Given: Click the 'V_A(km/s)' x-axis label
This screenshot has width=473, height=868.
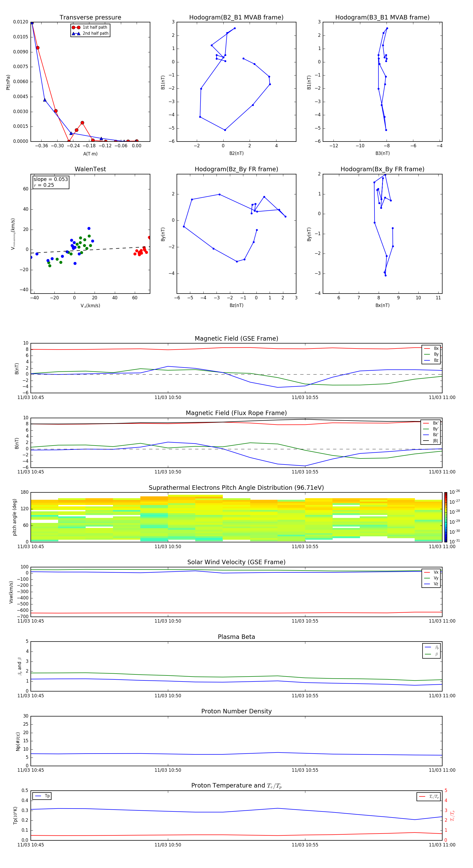Looking at the screenshot, I should 90,306.
